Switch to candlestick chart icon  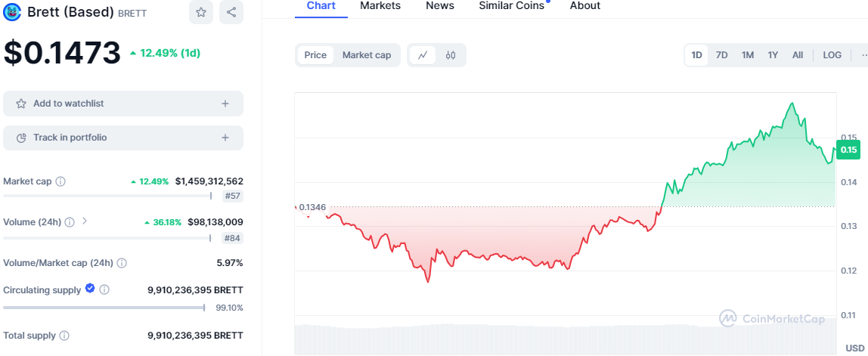[451, 55]
